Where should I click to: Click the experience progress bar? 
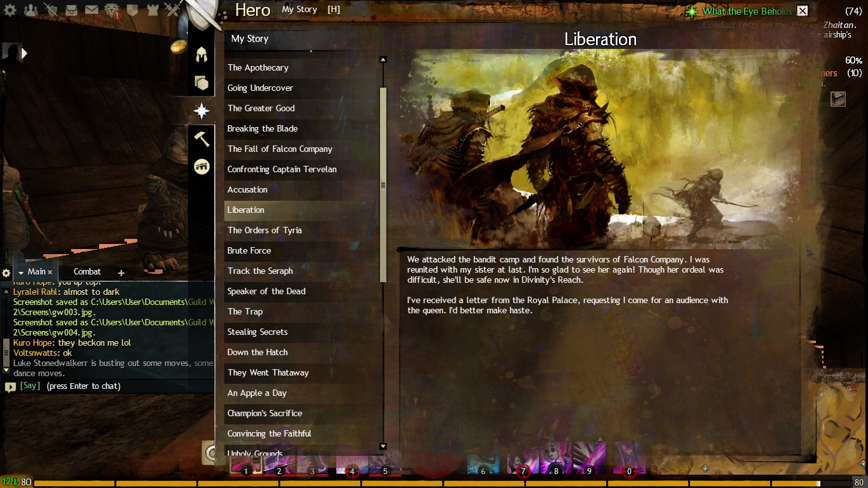tap(443, 484)
